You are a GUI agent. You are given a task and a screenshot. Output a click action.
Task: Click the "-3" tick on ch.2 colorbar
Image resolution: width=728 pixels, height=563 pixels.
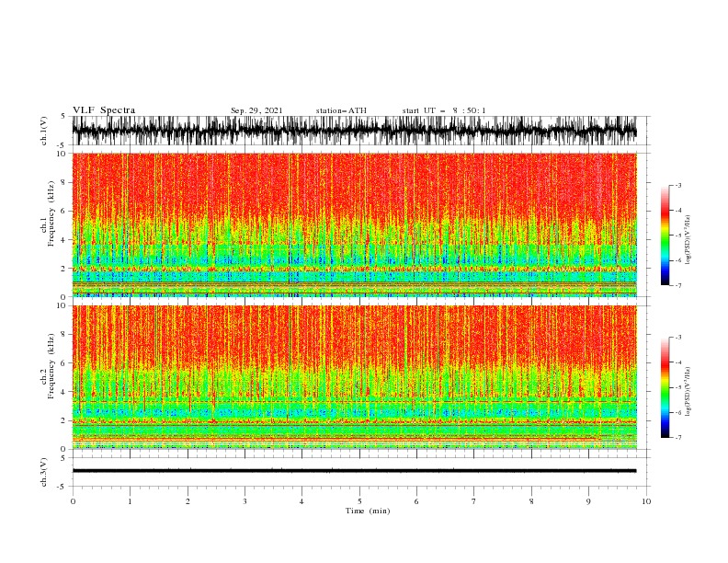pos(678,338)
